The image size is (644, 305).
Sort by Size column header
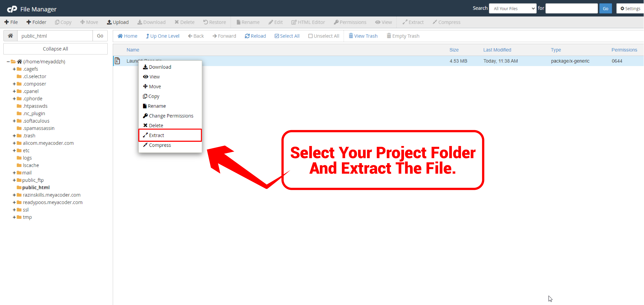[454, 50]
